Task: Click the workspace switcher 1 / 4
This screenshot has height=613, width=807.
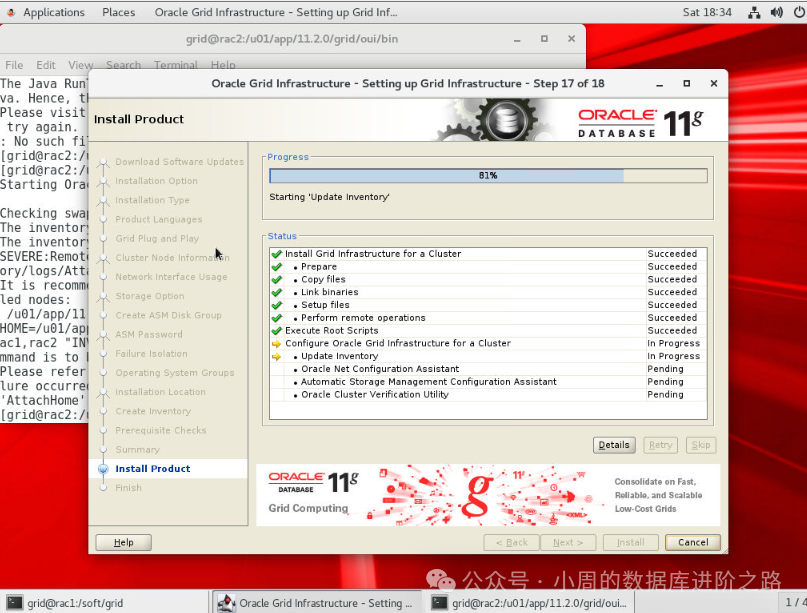Action: pos(792,602)
